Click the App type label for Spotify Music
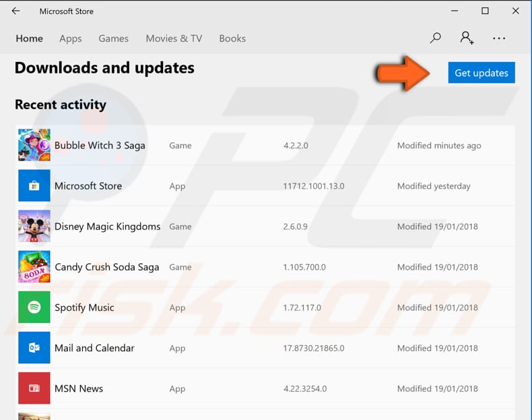 coord(178,308)
